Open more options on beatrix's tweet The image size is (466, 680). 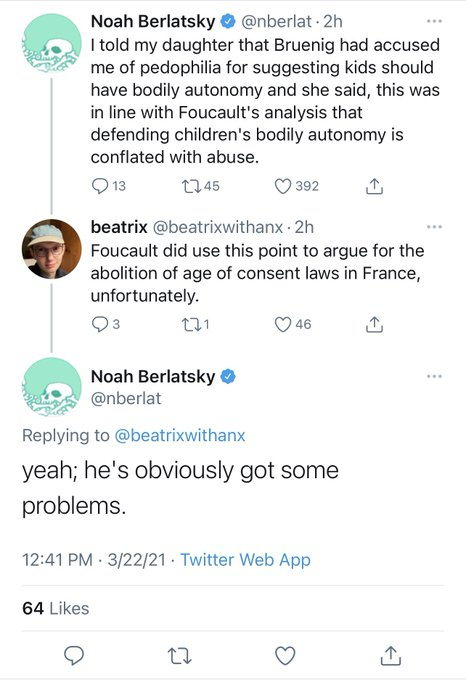(x=434, y=227)
